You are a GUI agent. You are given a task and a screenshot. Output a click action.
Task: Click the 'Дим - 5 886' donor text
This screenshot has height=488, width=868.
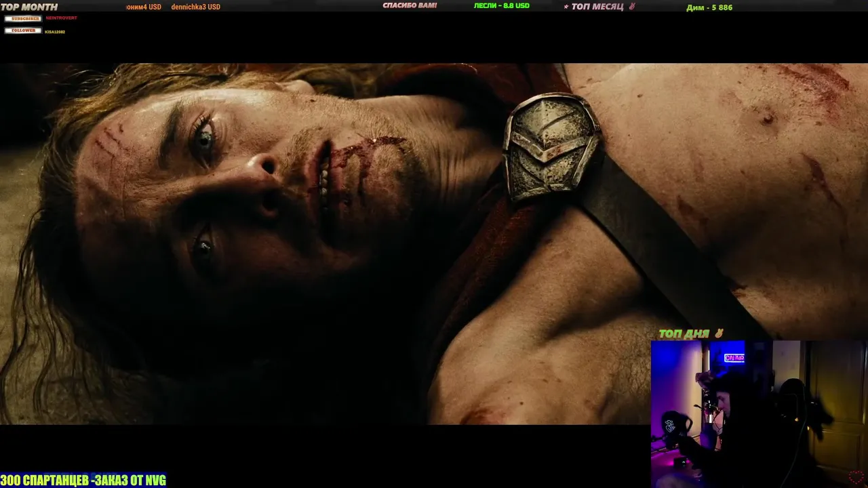click(x=709, y=7)
